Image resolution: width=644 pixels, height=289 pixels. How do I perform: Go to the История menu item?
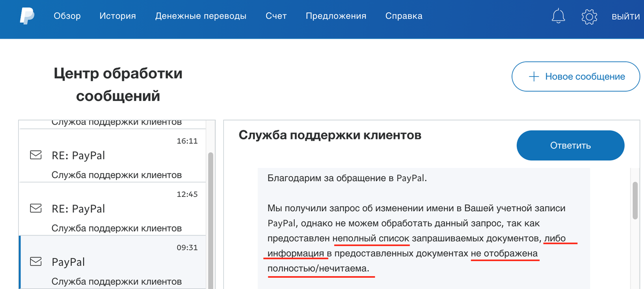coord(118,16)
